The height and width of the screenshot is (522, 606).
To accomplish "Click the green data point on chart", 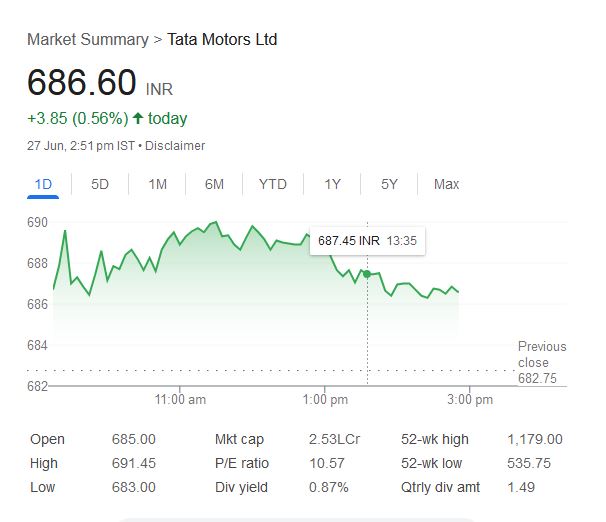I will click(367, 274).
